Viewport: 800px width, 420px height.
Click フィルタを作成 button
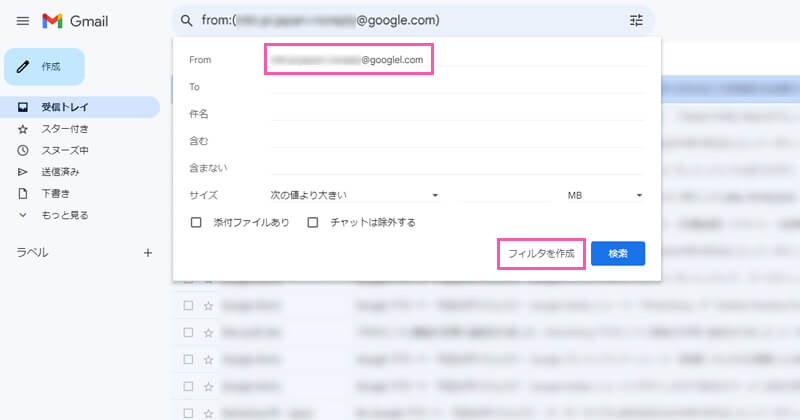click(x=541, y=254)
